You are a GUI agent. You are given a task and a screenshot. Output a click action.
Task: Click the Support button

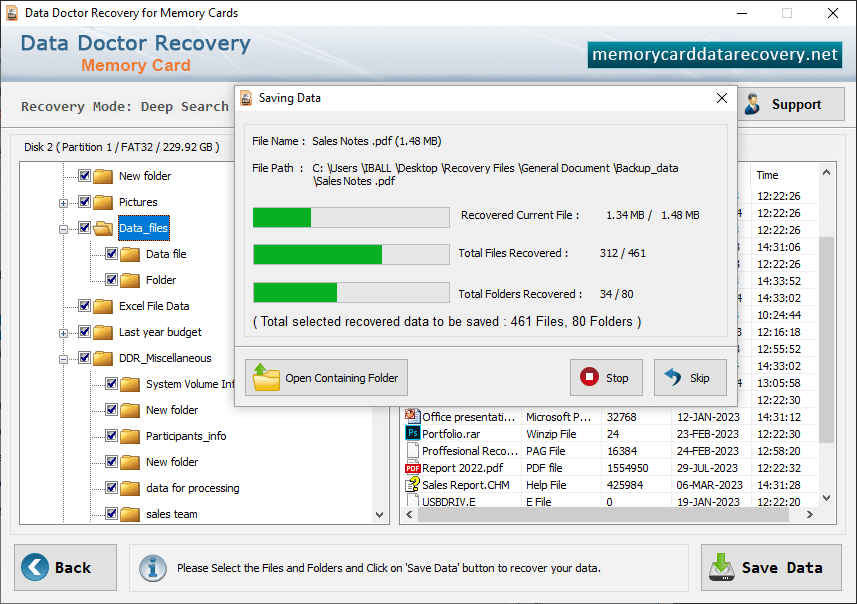[x=791, y=104]
